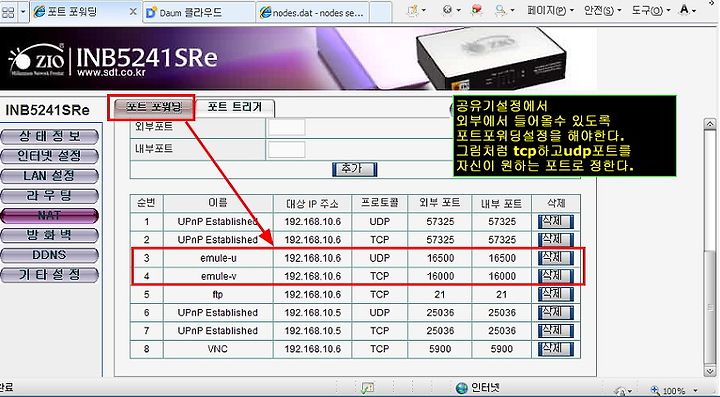Click the 이름 column header
The height and width of the screenshot is (397, 720).
218,203
